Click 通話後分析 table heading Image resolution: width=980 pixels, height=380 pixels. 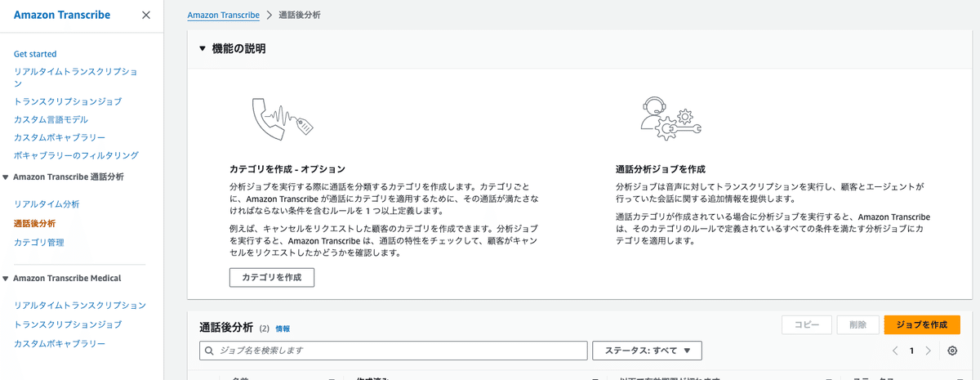point(226,327)
